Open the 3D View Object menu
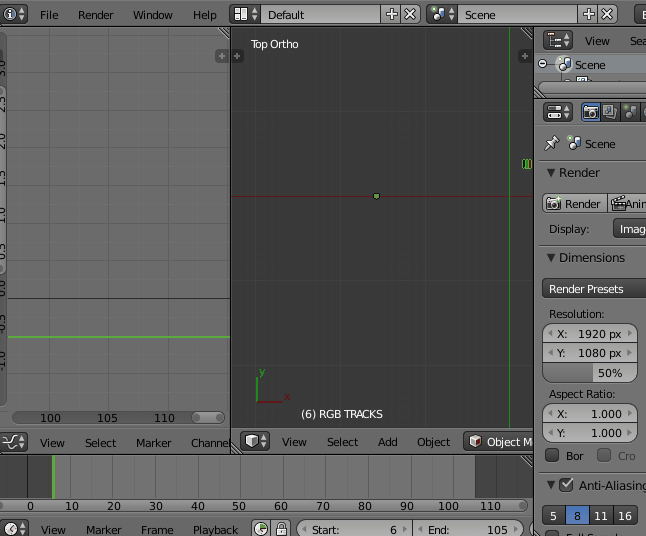Screen dimensions: 646x536 [x=433, y=442]
